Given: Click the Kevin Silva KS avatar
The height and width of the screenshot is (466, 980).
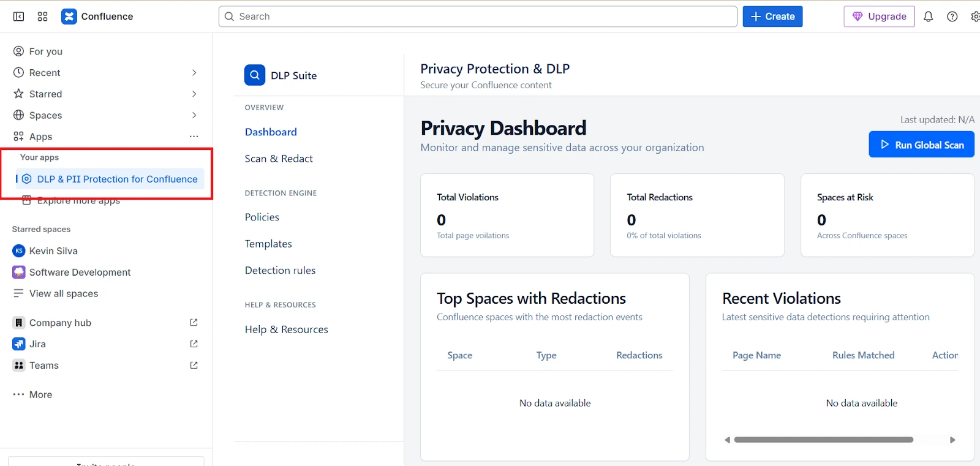Looking at the screenshot, I should 19,251.
